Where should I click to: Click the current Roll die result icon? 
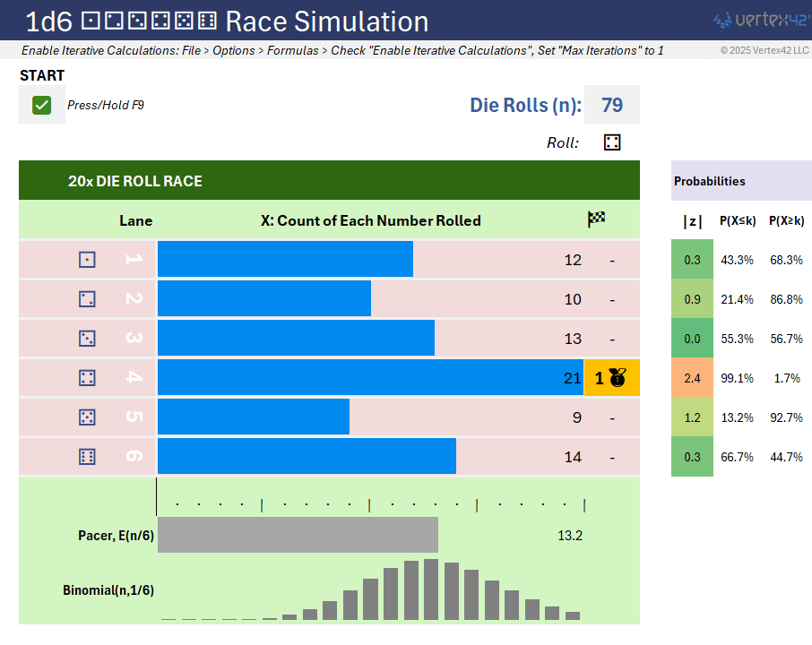point(612,142)
